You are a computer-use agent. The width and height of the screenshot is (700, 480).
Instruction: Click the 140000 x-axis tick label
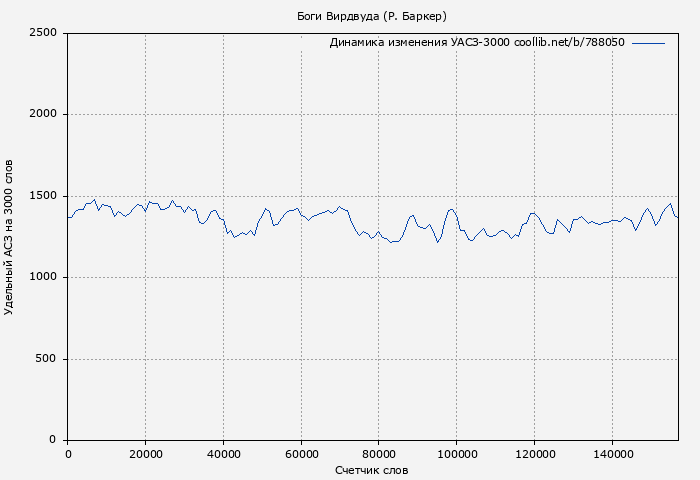[x=612, y=454]
